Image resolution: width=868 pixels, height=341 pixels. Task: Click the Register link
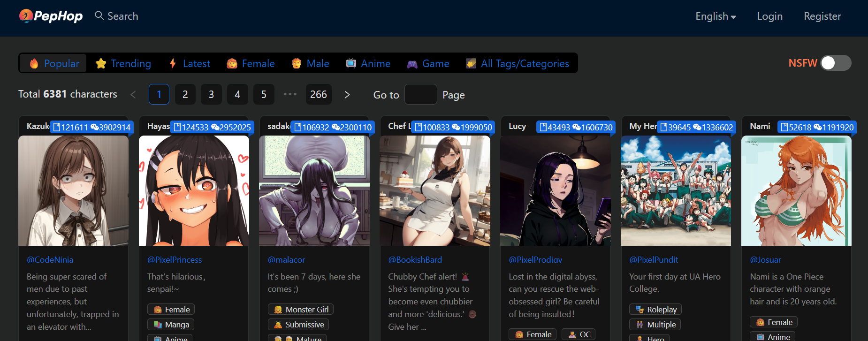(x=822, y=16)
